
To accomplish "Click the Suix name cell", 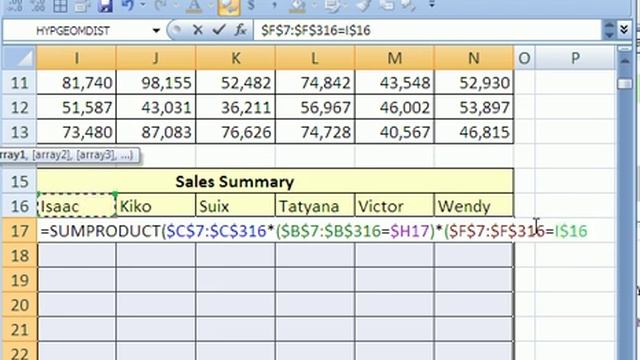I will point(236,206).
